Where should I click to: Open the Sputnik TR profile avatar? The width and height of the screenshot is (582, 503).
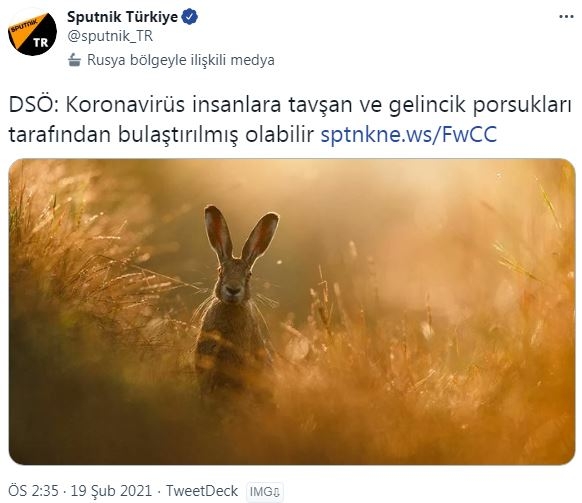point(32,33)
